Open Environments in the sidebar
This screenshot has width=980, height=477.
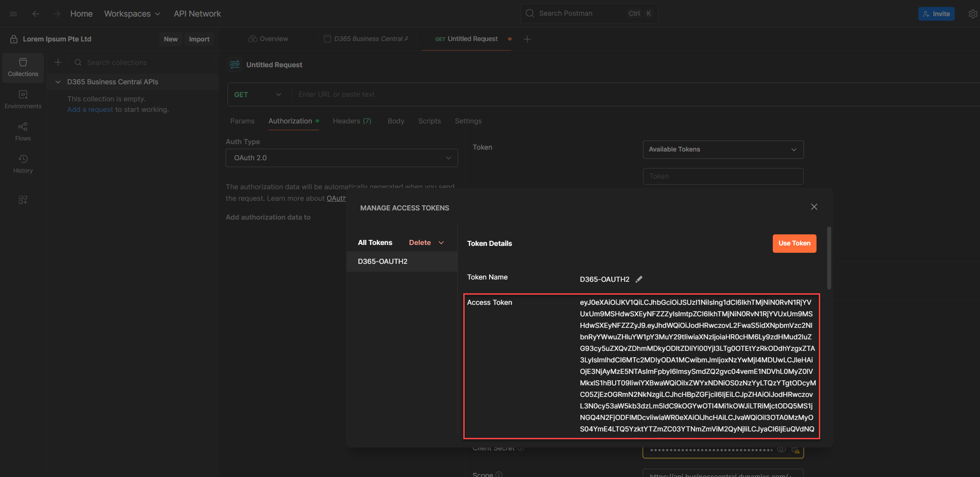(23, 99)
